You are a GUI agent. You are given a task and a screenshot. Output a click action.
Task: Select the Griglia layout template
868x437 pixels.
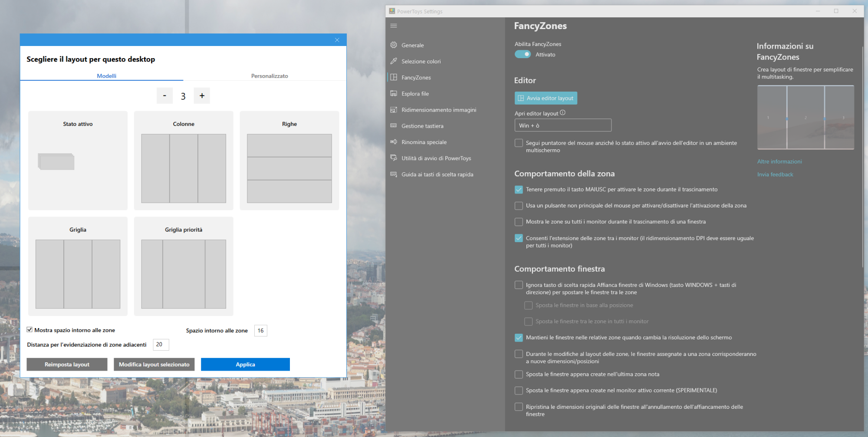click(x=78, y=266)
